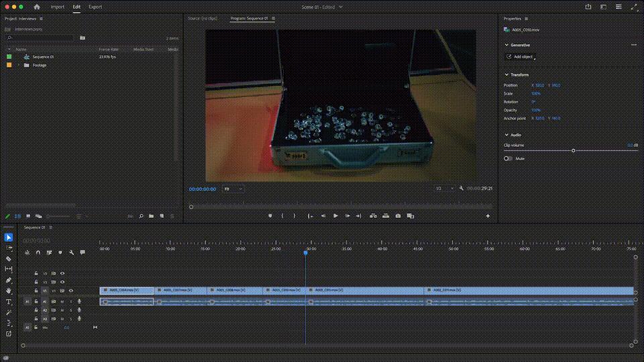Select the Pen tool
The width and height of the screenshot is (644, 362).
(8, 280)
